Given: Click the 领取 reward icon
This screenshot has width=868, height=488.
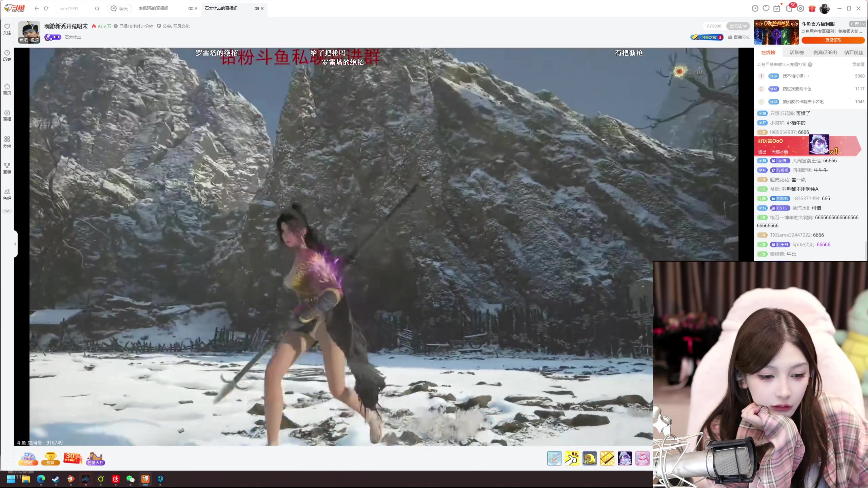Looking at the screenshot, I should [x=28, y=459].
